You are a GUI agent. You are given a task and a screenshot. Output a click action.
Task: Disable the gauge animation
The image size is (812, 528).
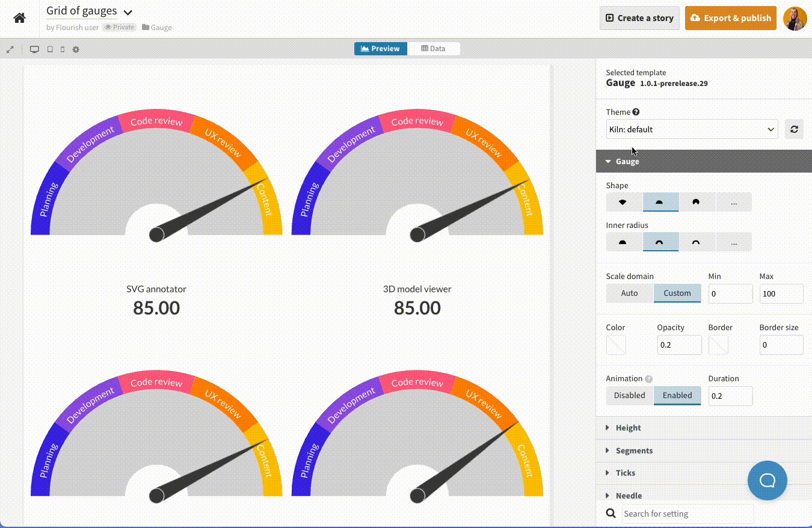(x=629, y=395)
